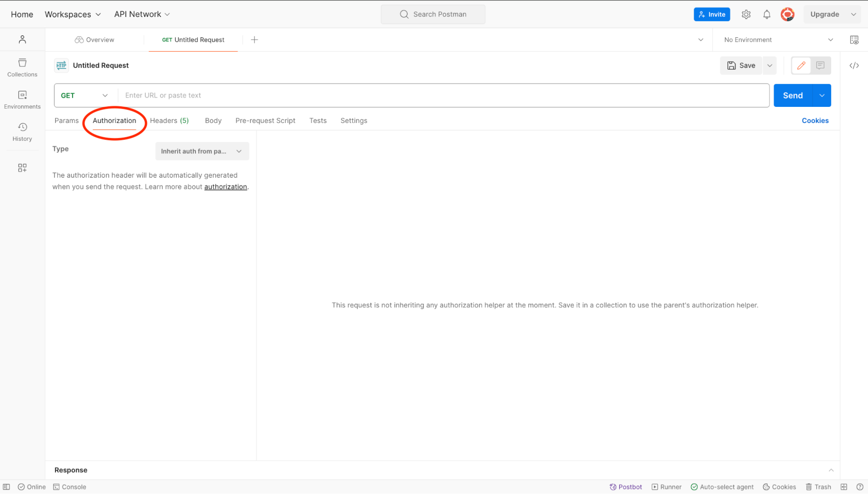Screen dimensions: 868x494
Task: Toggle two-pane view in status bar
Action: pyautogui.click(x=843, y=487)
